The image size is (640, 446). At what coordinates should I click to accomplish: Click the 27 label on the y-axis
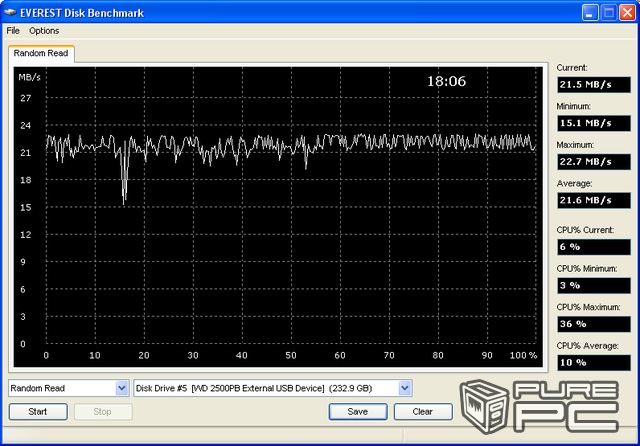tap(25, 98)
